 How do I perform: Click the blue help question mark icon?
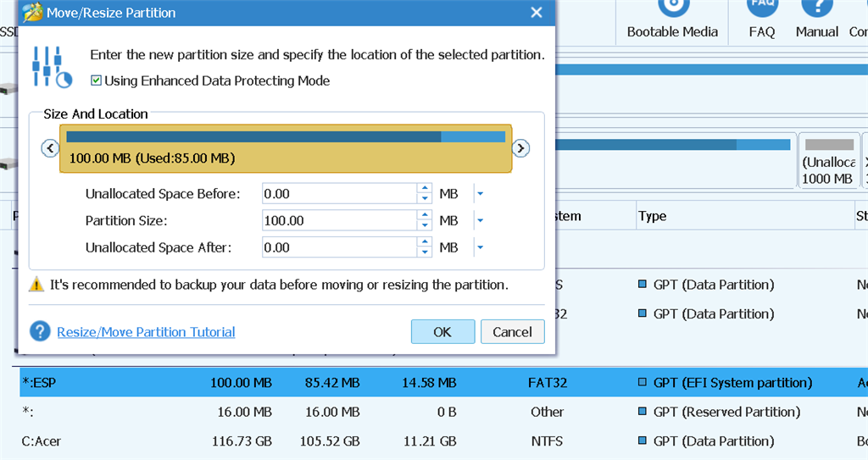coord(40,331)
